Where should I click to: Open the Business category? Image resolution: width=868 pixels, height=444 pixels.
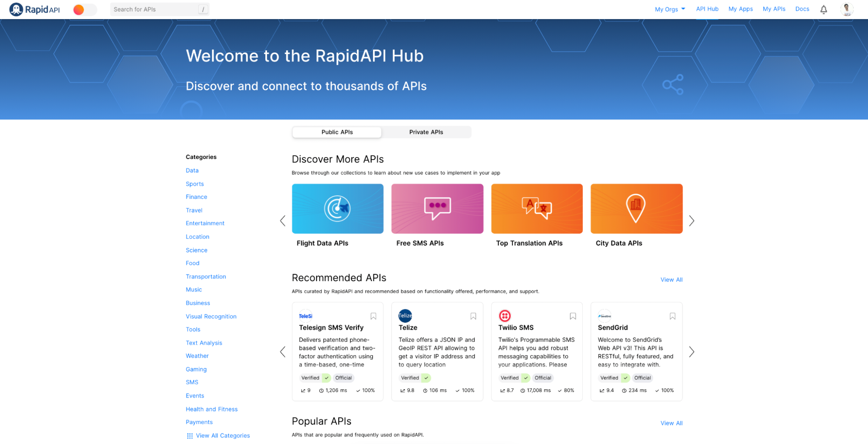click(x=198, y=303)
